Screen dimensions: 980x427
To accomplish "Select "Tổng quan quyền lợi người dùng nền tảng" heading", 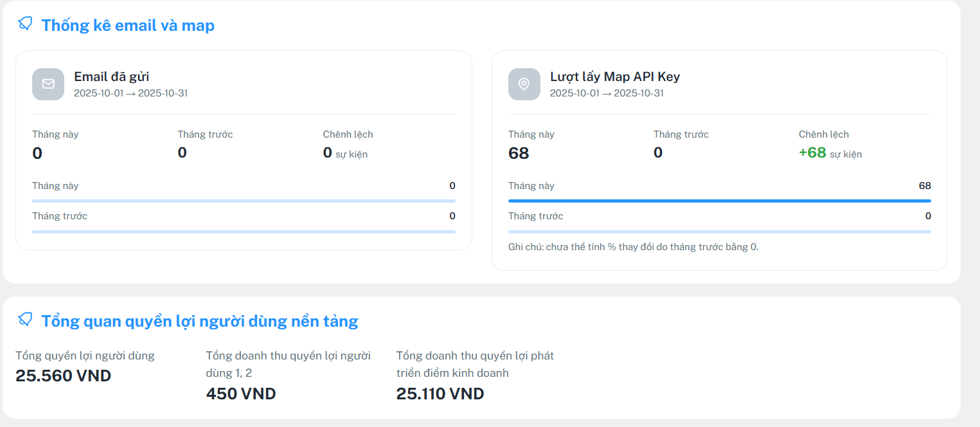I will coord(199,321).
